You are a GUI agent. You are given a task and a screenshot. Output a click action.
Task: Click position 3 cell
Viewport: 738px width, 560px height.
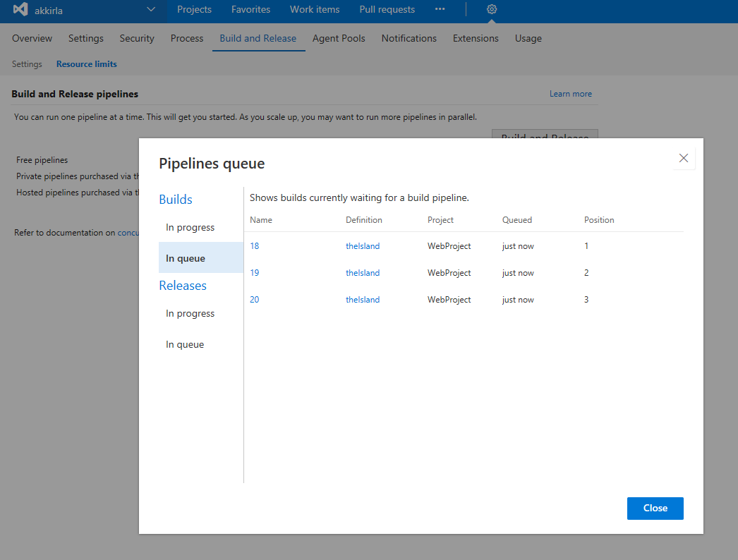586,300
